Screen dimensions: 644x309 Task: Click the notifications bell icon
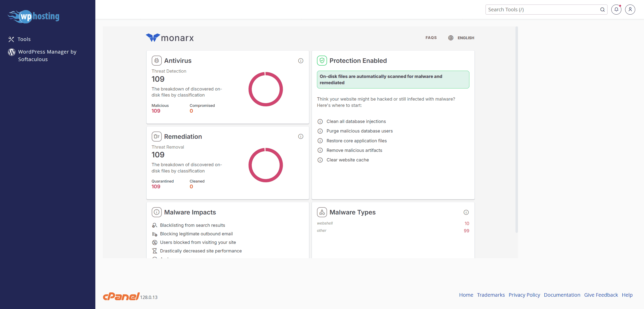tap(616, 10)
